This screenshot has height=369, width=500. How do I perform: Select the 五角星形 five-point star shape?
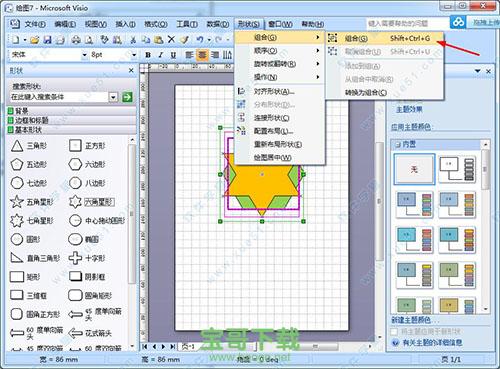point(32,202)
